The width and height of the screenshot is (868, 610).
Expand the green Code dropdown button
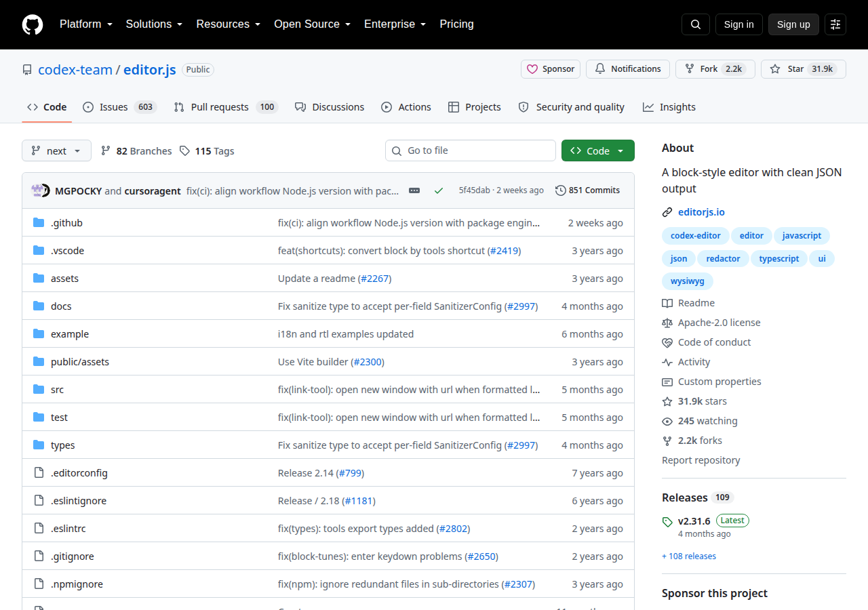[x=598, y=151]
